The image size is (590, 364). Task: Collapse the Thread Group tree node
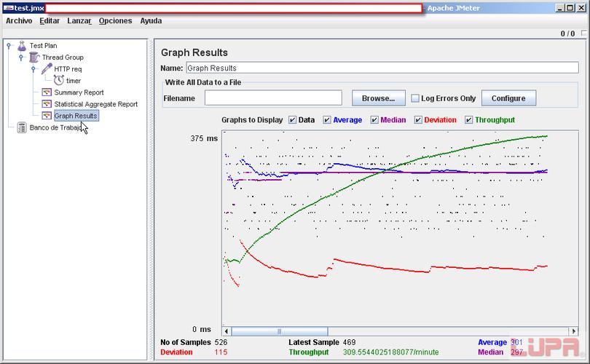pos(21,58)
